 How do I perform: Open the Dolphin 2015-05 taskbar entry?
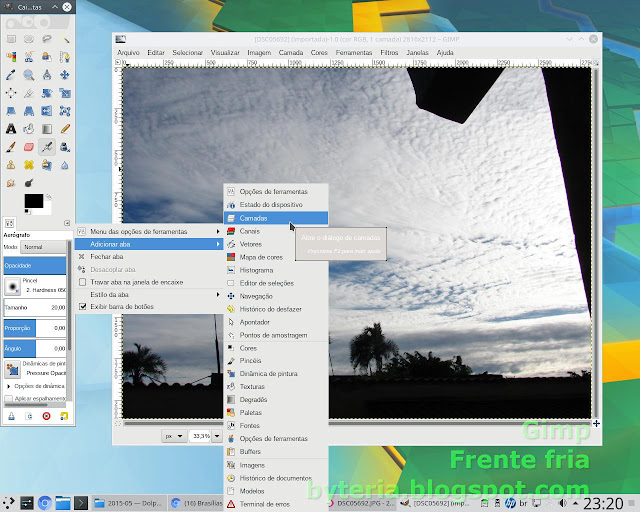[x=129, y=503]
